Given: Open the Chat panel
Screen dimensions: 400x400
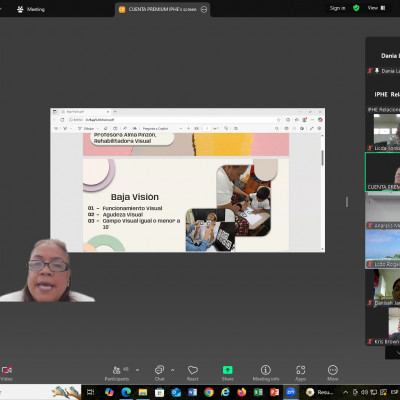Looking at the screenshot, I should pos(159,373).
